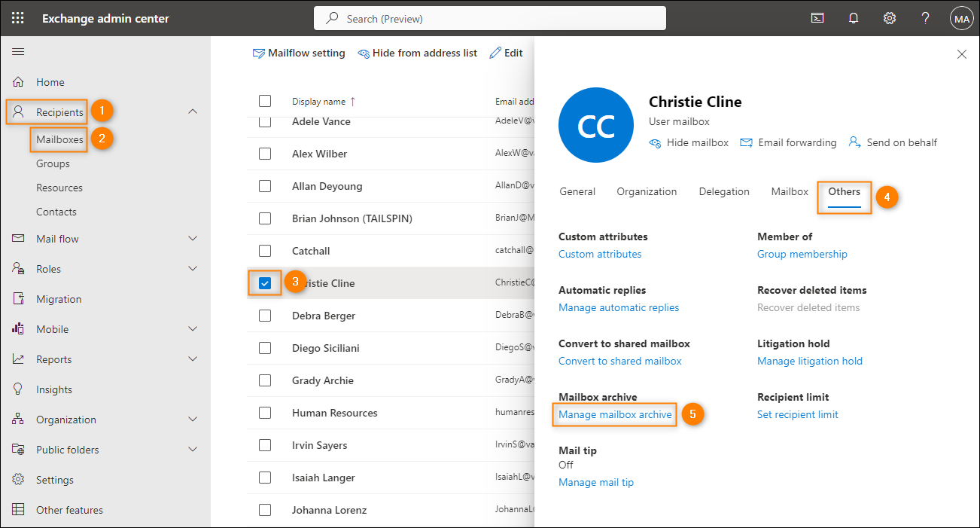Switch to the Delegation tab
The width and height of the screenshot is (980, 528).
(x=723, y=191)
